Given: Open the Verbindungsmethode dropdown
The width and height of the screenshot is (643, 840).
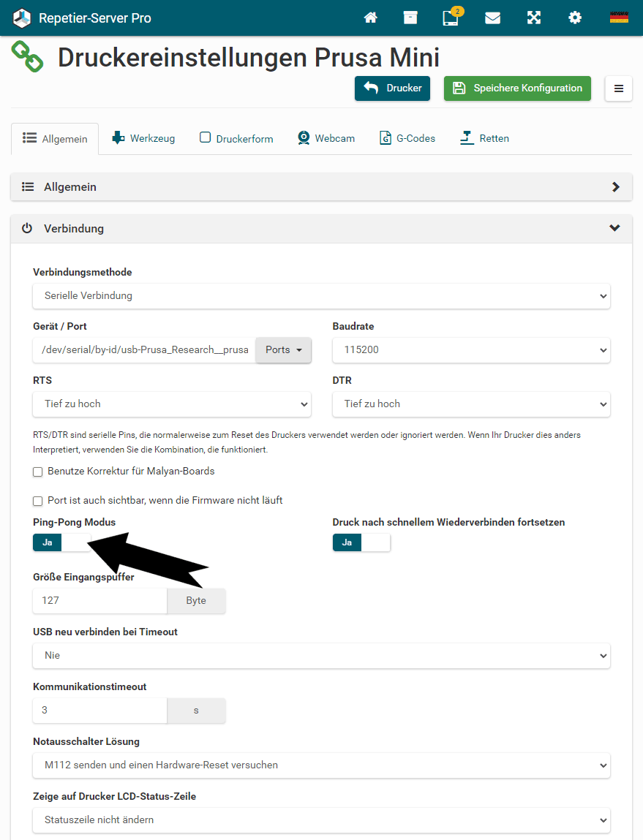Looking at the screenshot, I should pos(321,296).
